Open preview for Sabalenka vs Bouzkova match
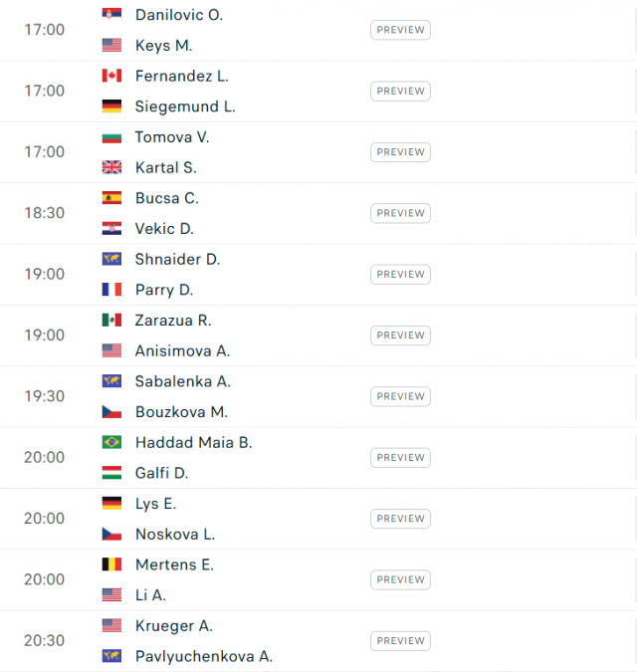637x672 pixels. [400, 396]
